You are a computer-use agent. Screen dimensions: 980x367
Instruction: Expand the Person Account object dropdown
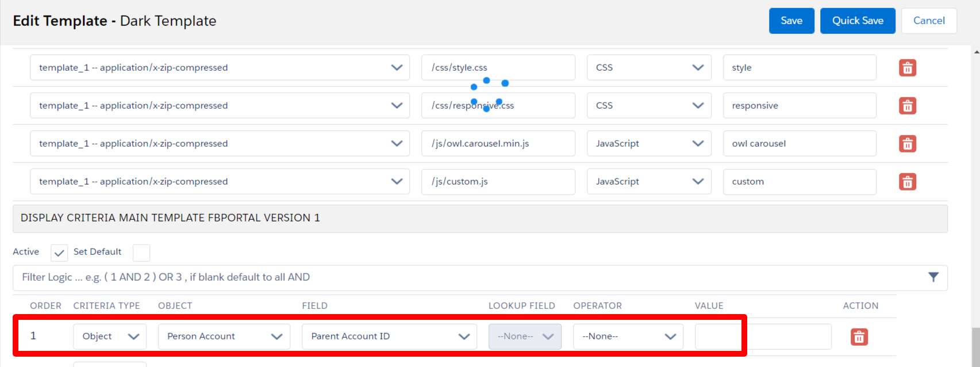click(224, 337)
